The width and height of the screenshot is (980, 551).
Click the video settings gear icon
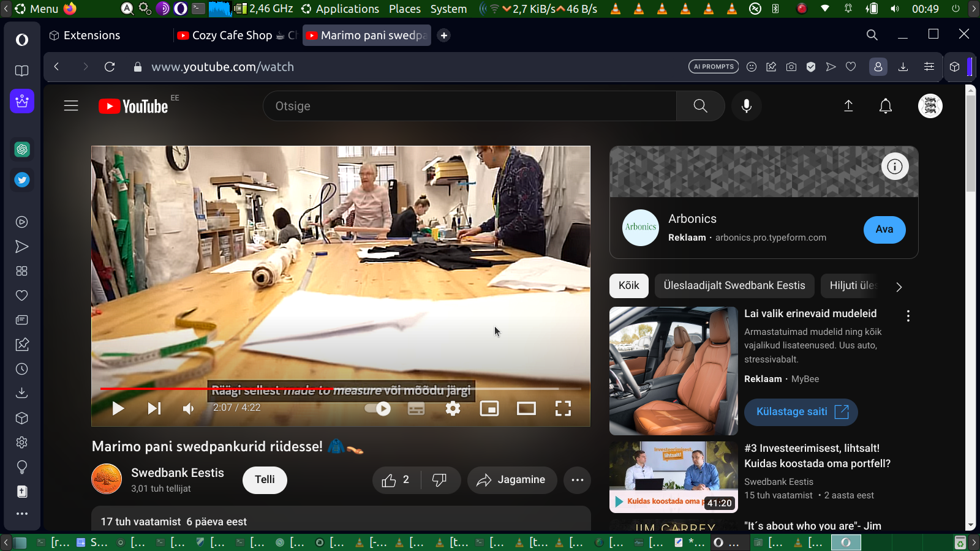click(453, 408)
